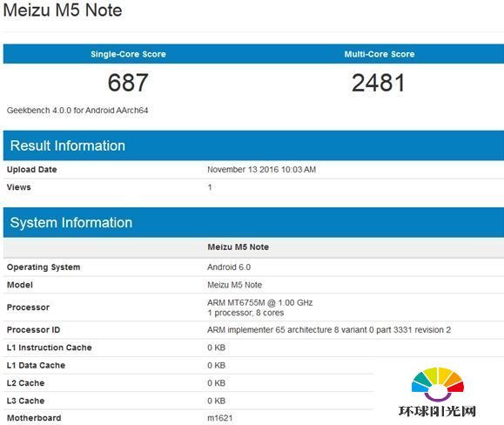Select the L2 Cache '0 KB' value

(x=217, y=383)
